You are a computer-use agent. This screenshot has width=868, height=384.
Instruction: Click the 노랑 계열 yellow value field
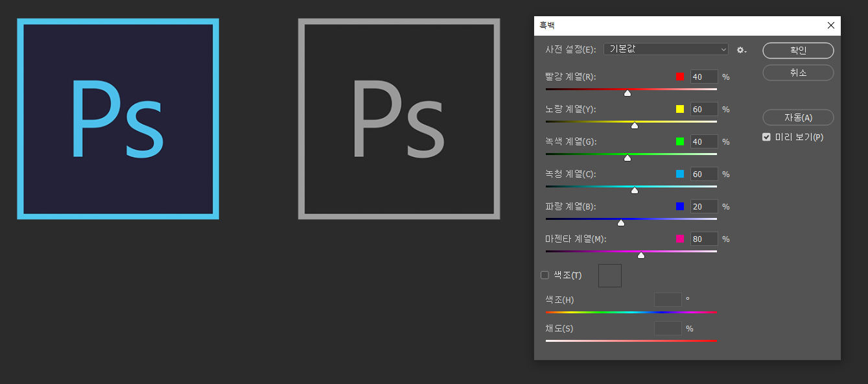pos(704,109)
